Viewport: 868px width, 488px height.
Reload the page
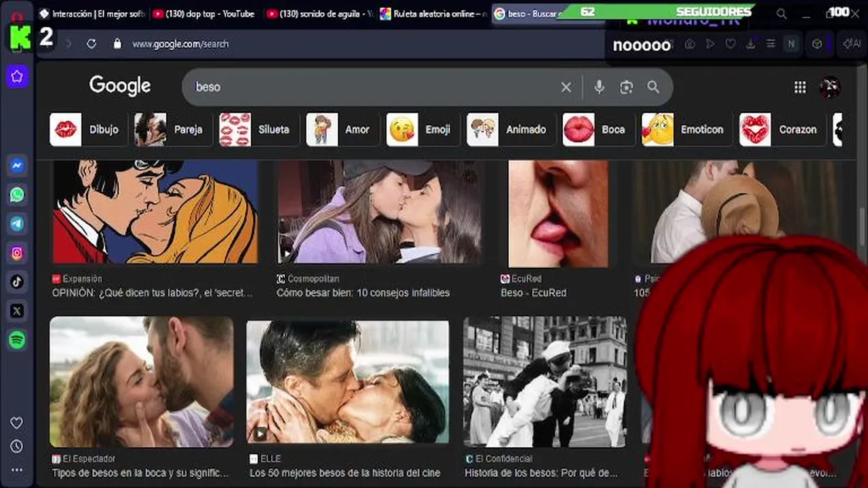(92, 43)
